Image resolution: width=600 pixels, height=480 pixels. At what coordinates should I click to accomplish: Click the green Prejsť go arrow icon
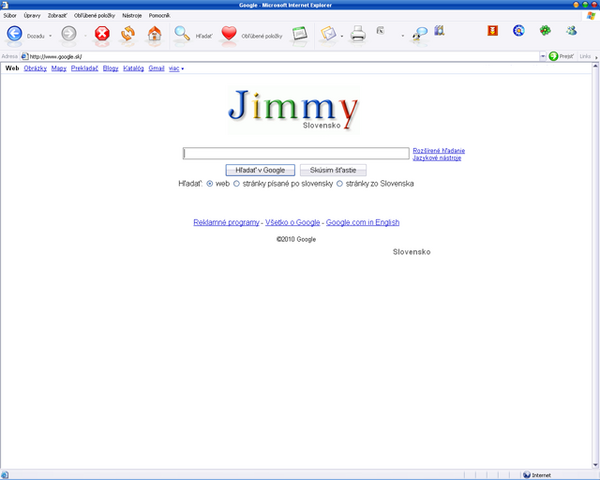click(x=553, y=56)
